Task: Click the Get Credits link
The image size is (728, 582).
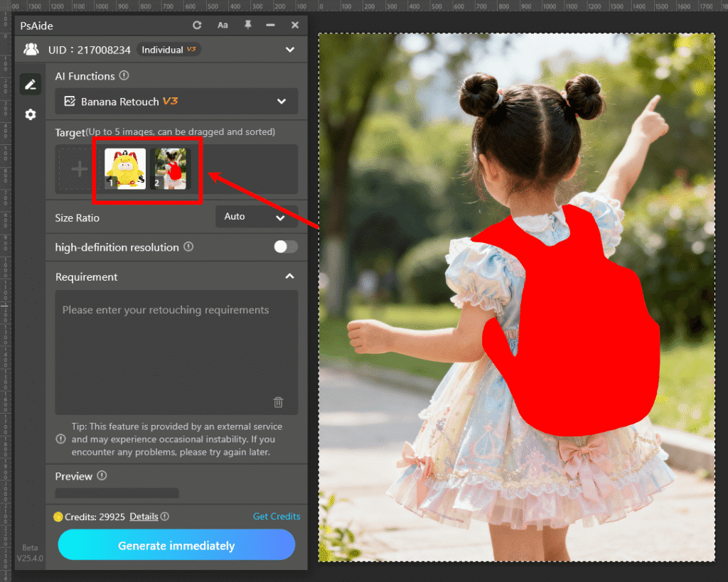Action: point(277,517)
